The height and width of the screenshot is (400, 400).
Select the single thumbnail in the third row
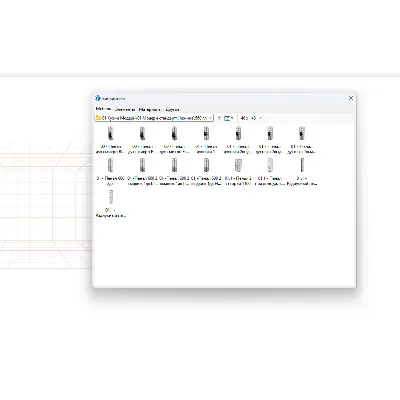click(110, 197)
